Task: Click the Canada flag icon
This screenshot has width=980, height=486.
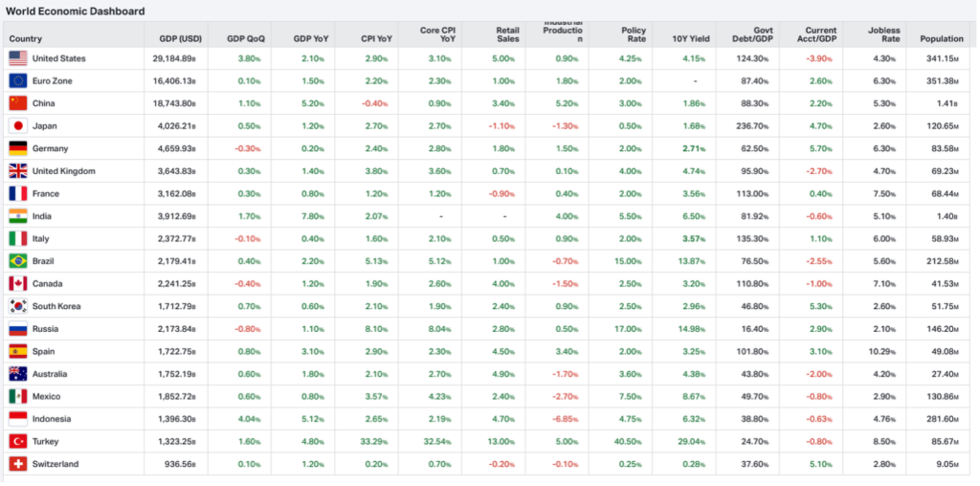Action: click(x=18, y=283)
